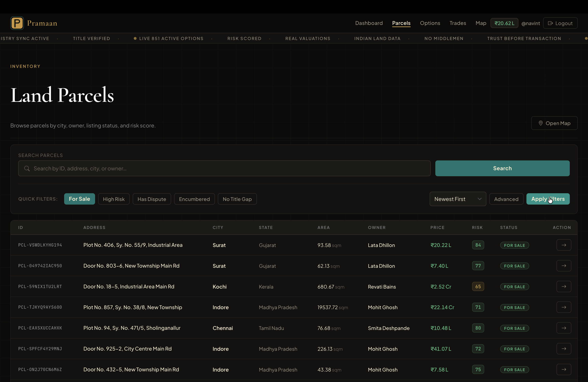Toggle the No Title Gap filter

[x=237, y=199]
